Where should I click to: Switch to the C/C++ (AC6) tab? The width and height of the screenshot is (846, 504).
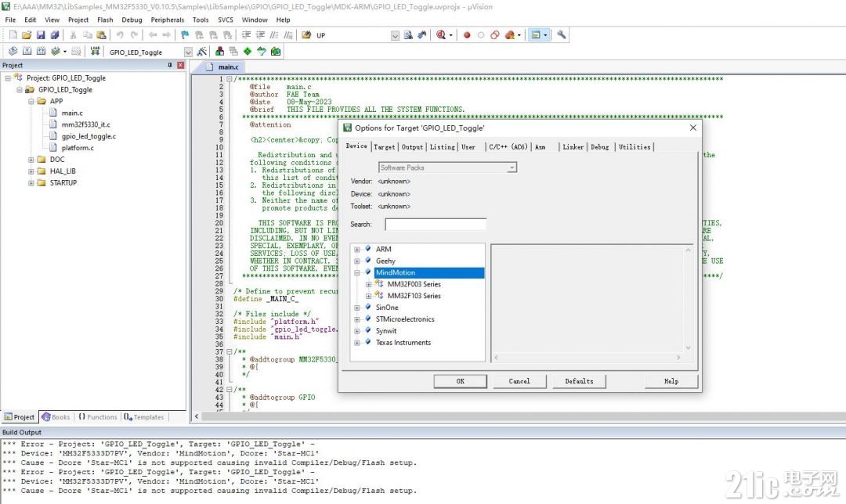click(x=508, y=146)
